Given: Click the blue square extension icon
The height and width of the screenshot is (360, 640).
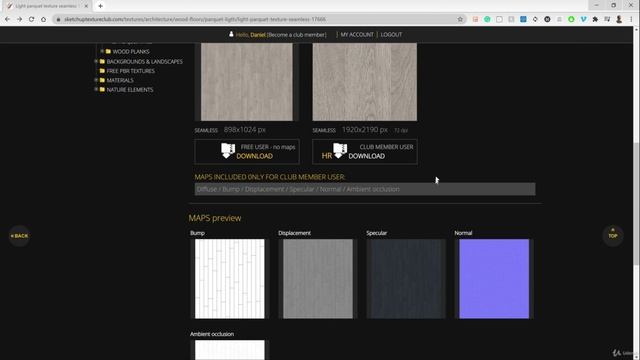Looking at the screenshot, I should pyautogui.click(x=523, y=19).
